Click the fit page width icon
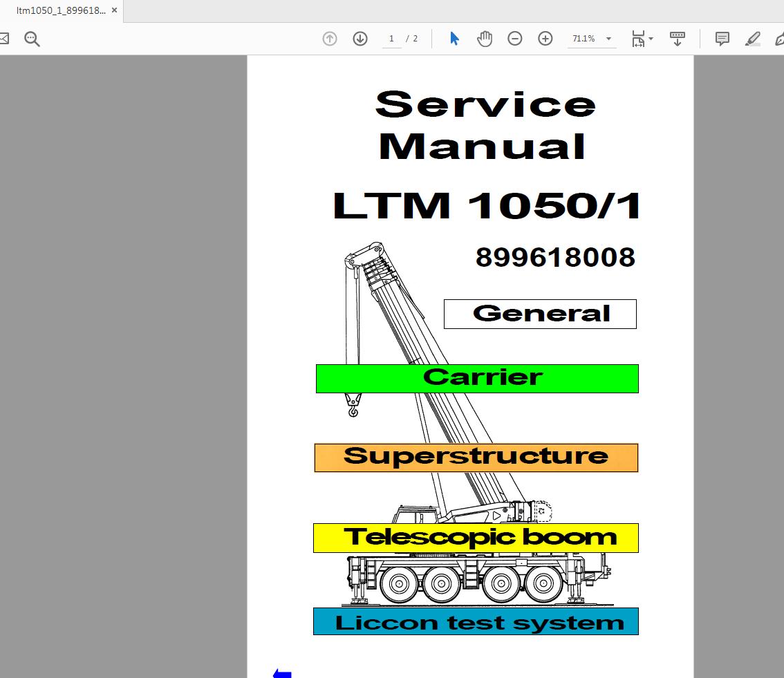The image size is (784, 678). 638,39
